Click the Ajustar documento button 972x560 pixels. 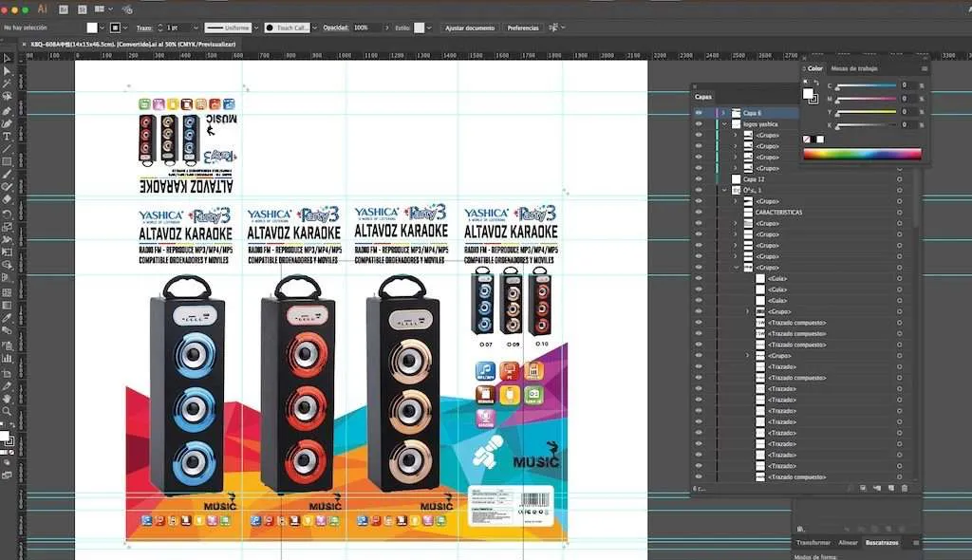pyautogui.click(x=470, y=28)
